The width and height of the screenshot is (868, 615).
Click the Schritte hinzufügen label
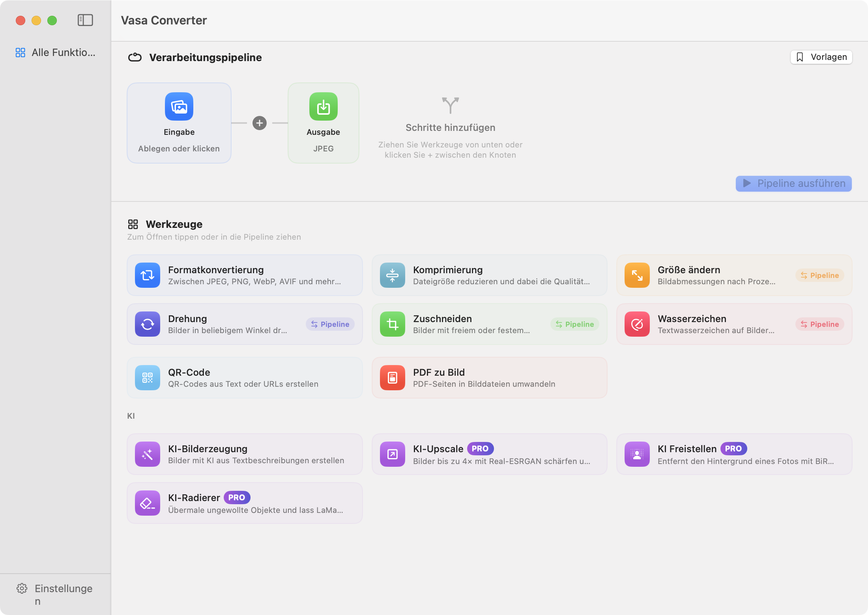pyautogui.click(x=451, y=128)
